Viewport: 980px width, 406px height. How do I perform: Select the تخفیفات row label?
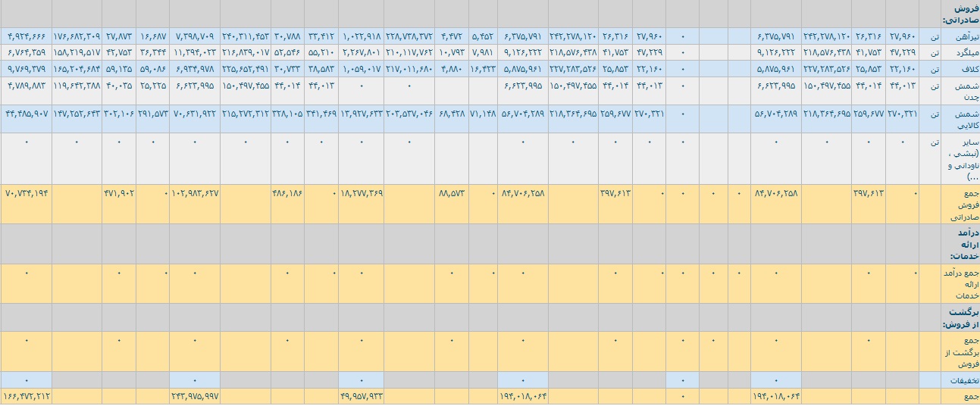[960, 380]
